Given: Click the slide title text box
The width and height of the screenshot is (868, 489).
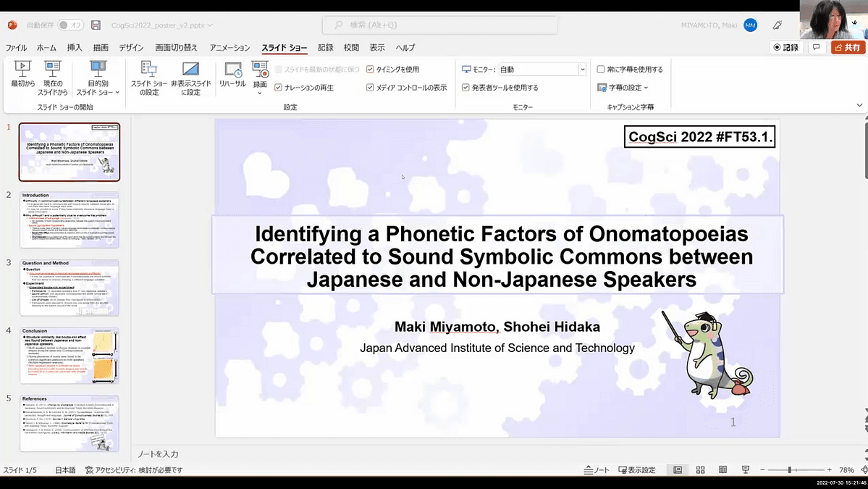Looking at the screenshot, I should tap(497, 255).
